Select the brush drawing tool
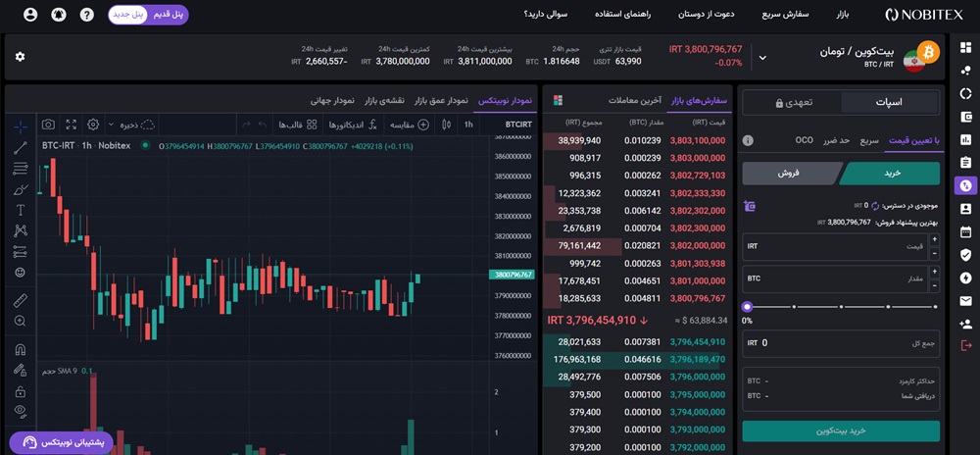980x455 pixels. tap(20, 189)
